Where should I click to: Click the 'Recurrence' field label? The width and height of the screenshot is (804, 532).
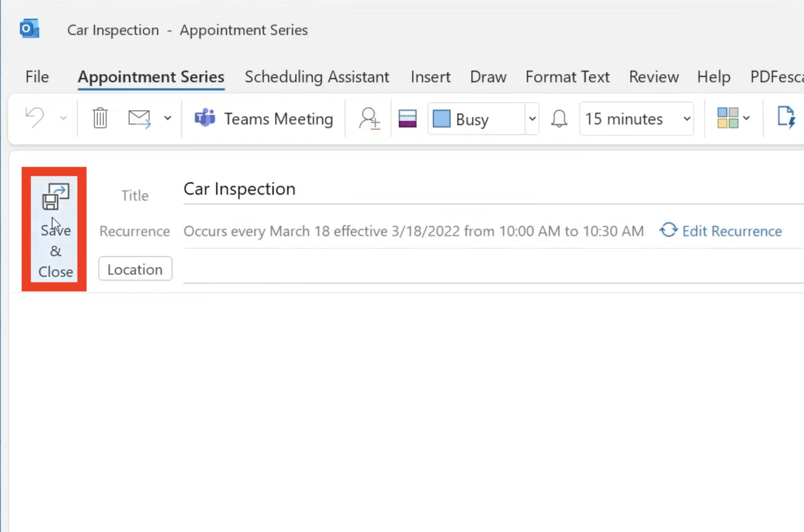click(x=135, y=231)
